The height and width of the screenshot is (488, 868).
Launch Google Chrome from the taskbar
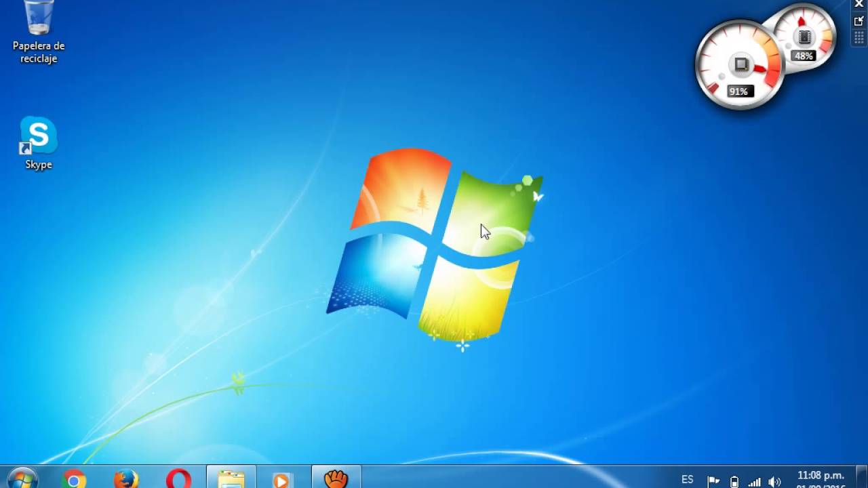(x=73, y=479)
